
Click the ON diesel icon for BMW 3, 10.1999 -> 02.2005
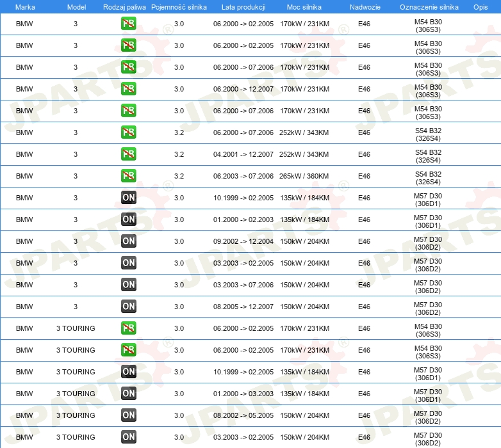[x=128, y=198]
